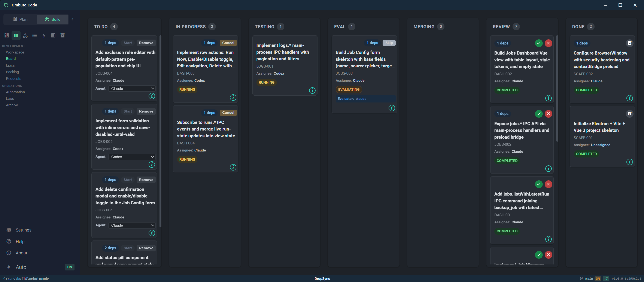This screenshot has width=644, height=282.
Task: Collapse the sidebar with the chevron arrow
Action: coord(72,19)
